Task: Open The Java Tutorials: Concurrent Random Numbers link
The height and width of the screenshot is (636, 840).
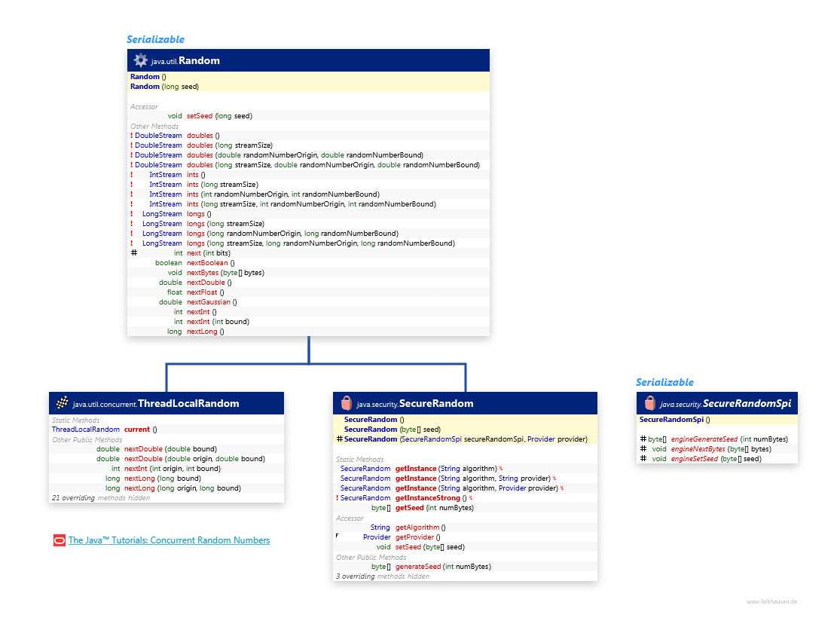Action: (170, 540)
